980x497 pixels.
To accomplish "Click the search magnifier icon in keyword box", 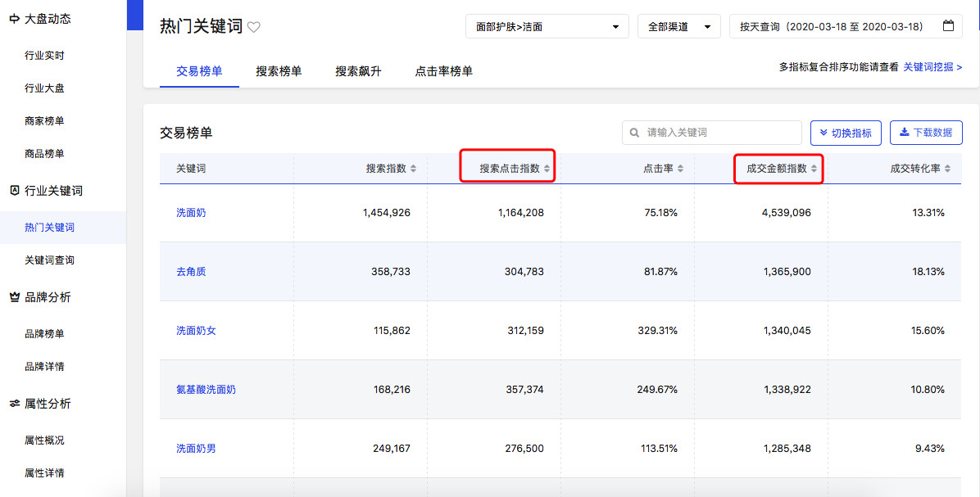I will coord(635,133).
